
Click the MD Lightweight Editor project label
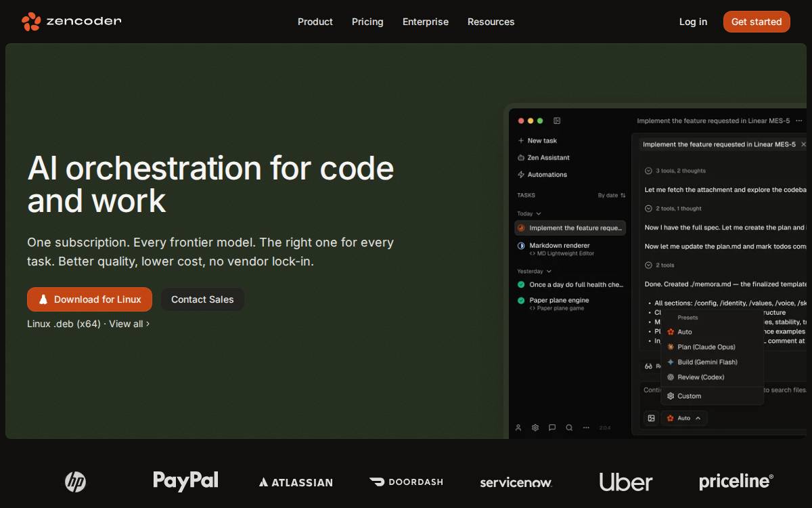(562, 253)
